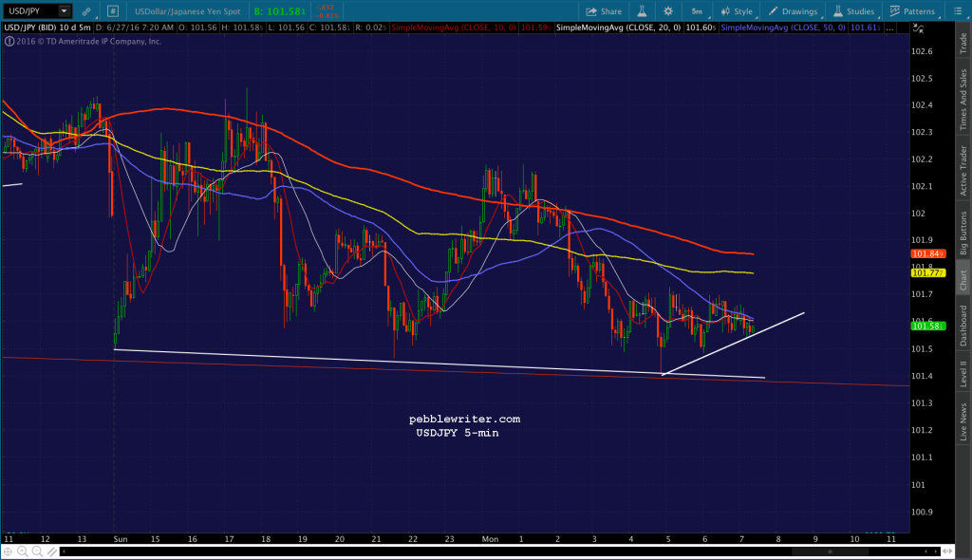Click scrollbar left arrow

point(64,551)
